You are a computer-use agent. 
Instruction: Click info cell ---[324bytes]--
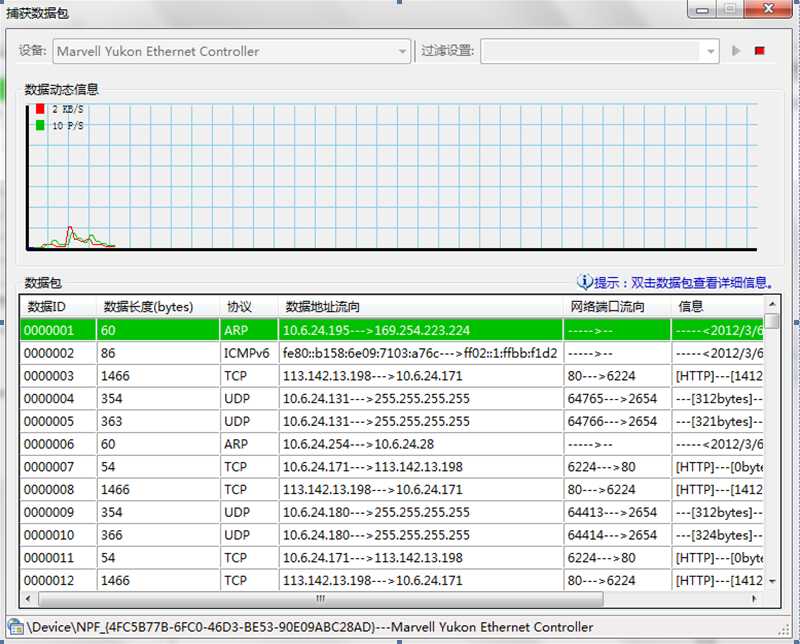tap(718, 535)
